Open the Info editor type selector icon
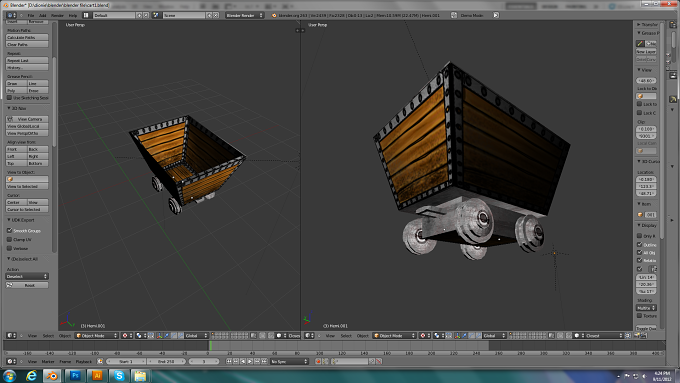680x383 pixels. 11,15
